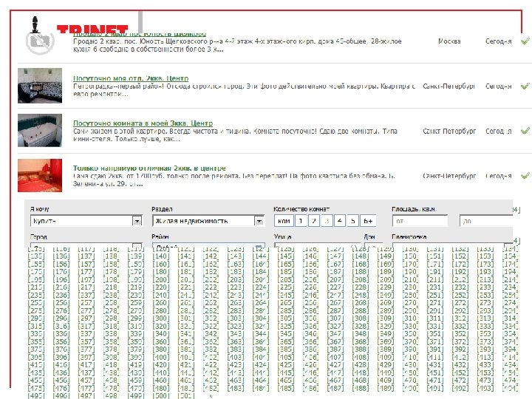Go to page [165]

(286, 264)
